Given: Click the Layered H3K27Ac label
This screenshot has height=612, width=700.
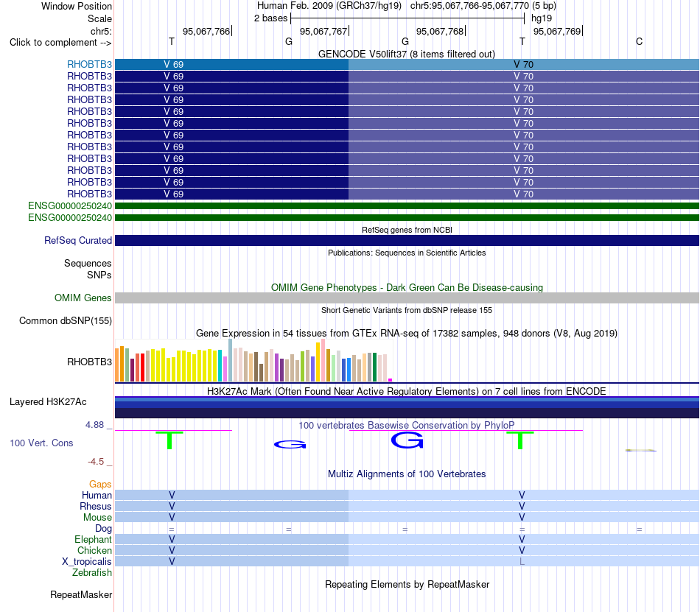Looking at the screenshot, I should click(x=48, y=402).
